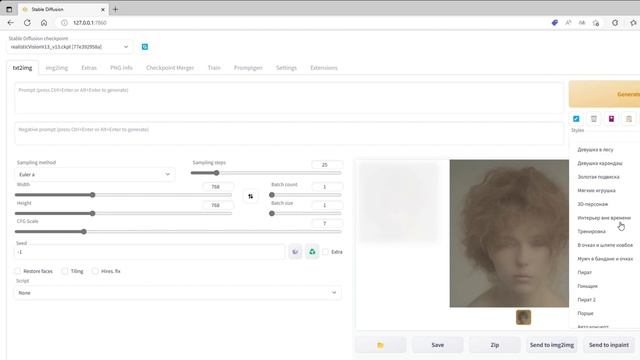
Task: Click the browser address bar URL
Action: click(x=90, y=23)
